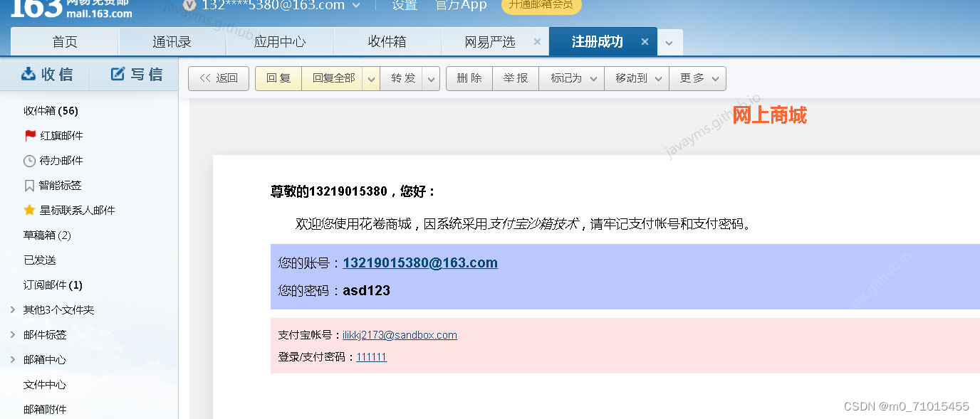Click the 111111 payment password link

tap(372, 357)
